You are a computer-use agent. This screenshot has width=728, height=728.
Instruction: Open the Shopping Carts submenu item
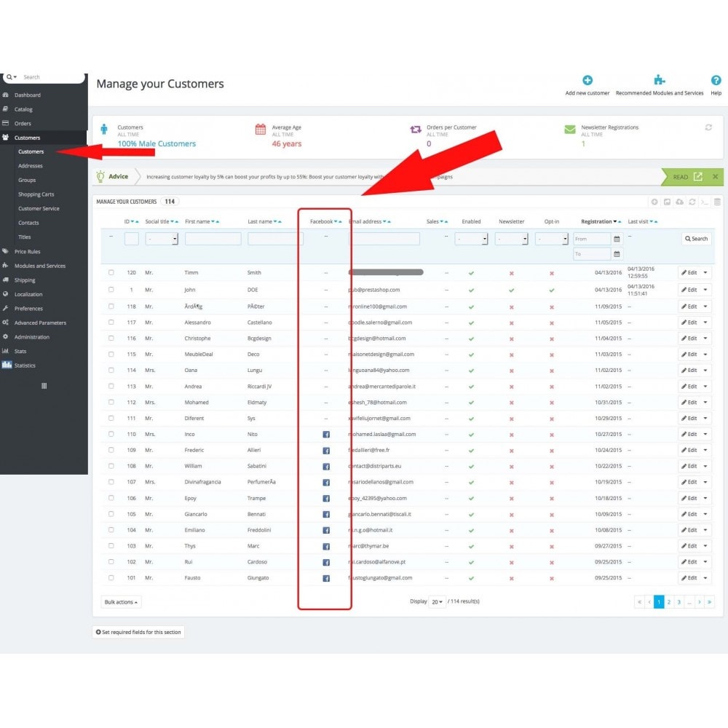[x=36, y=194]
